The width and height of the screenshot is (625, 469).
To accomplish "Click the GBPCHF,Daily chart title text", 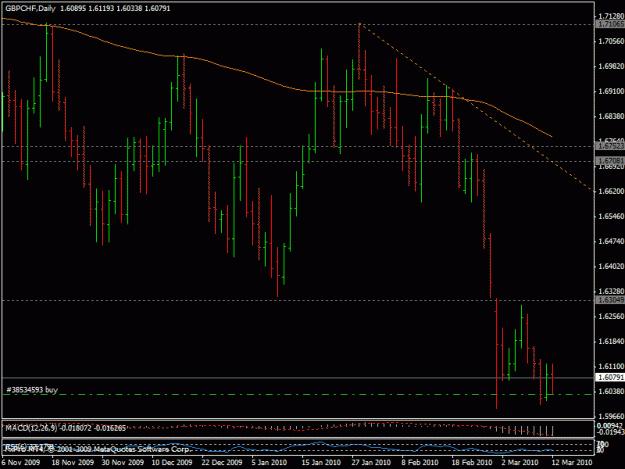I will [30, 8].
